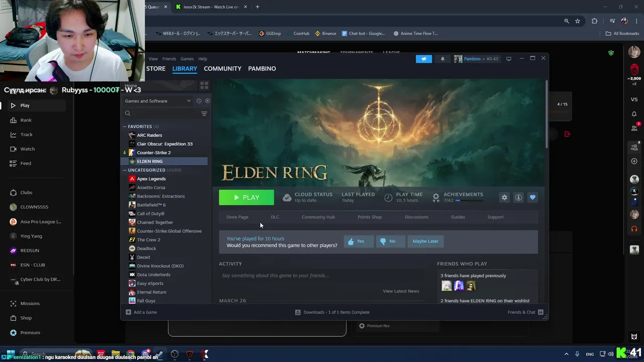644x362 pixels.
Task: Open Discussions link
Action: 417,217
